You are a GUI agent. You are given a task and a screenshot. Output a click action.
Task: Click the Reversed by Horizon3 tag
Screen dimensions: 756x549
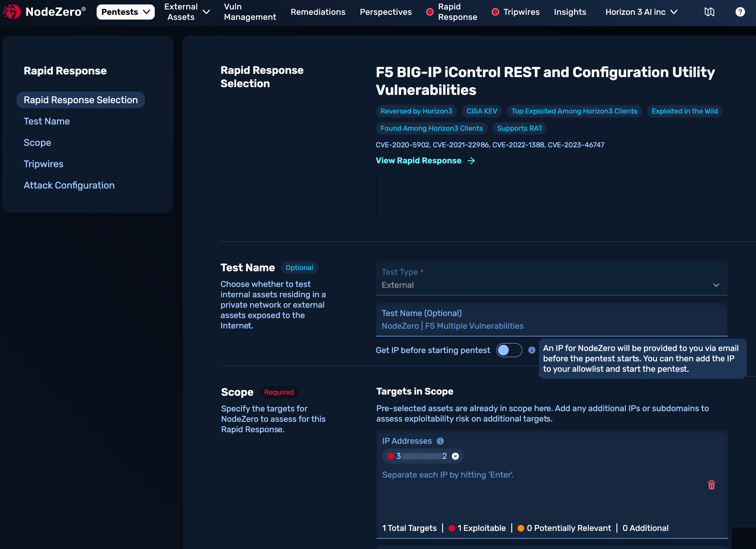pos(416,111)
